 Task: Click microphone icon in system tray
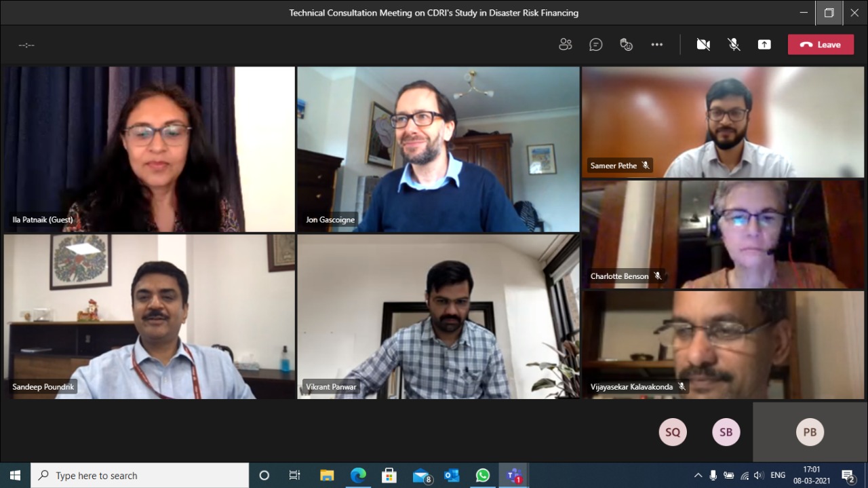pyautogui.click(x=713, y=475)
